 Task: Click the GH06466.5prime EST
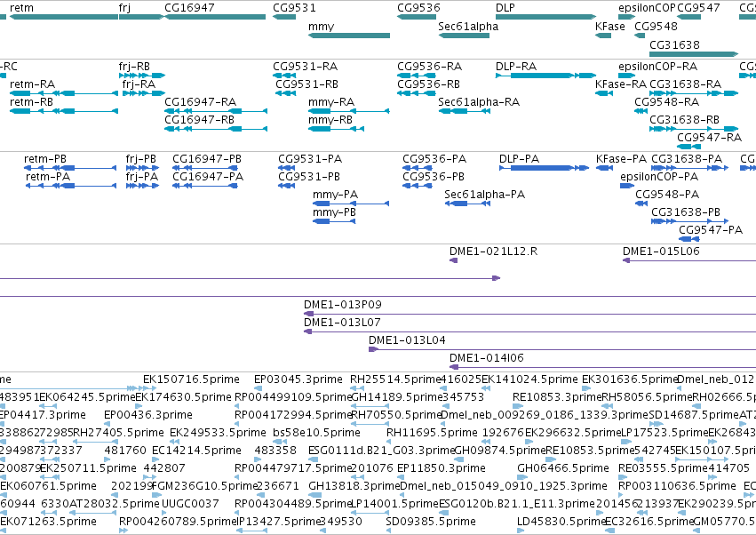tap(521, 477)
